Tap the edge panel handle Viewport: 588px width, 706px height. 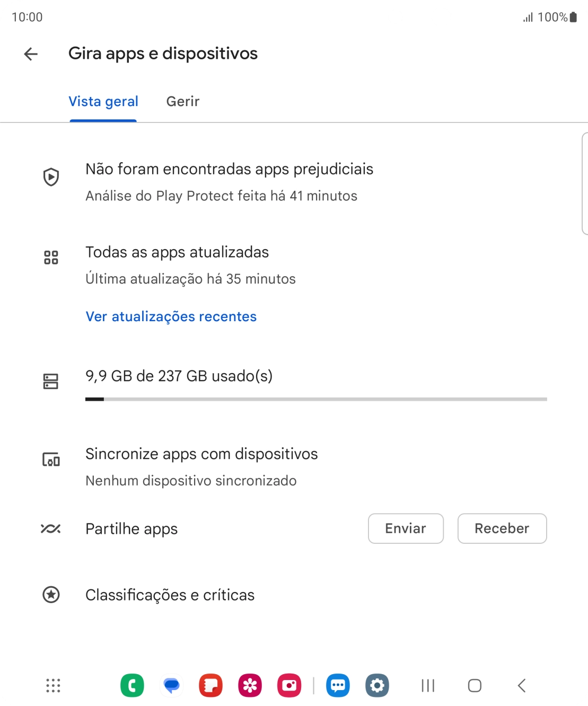[x=584, y=183]
